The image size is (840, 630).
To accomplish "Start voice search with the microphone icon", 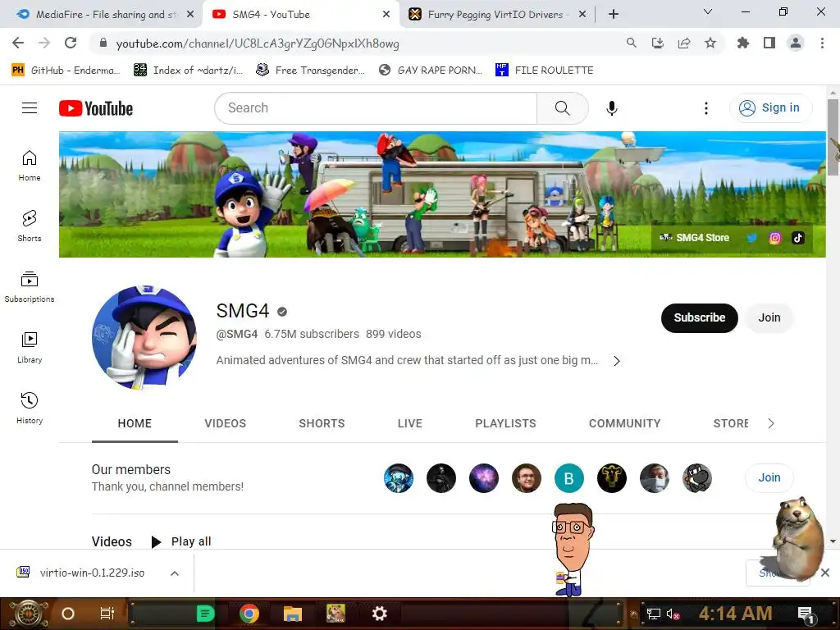I will [612, 108].
